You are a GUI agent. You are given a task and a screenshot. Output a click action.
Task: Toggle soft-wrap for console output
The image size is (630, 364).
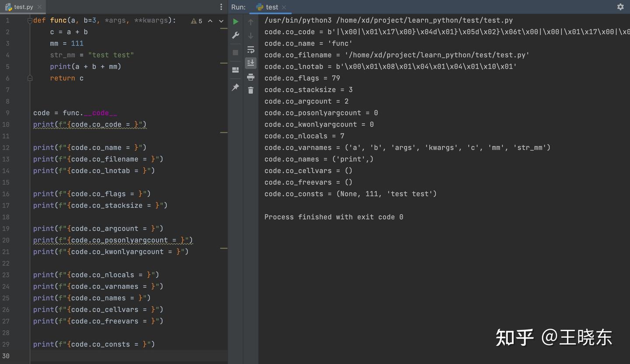pos(251,49)
